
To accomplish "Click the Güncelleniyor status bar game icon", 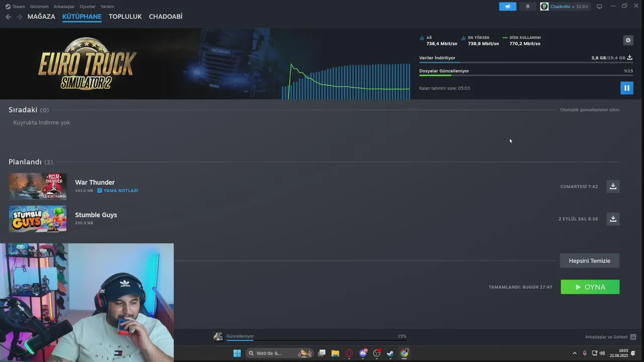I will 218,337.
